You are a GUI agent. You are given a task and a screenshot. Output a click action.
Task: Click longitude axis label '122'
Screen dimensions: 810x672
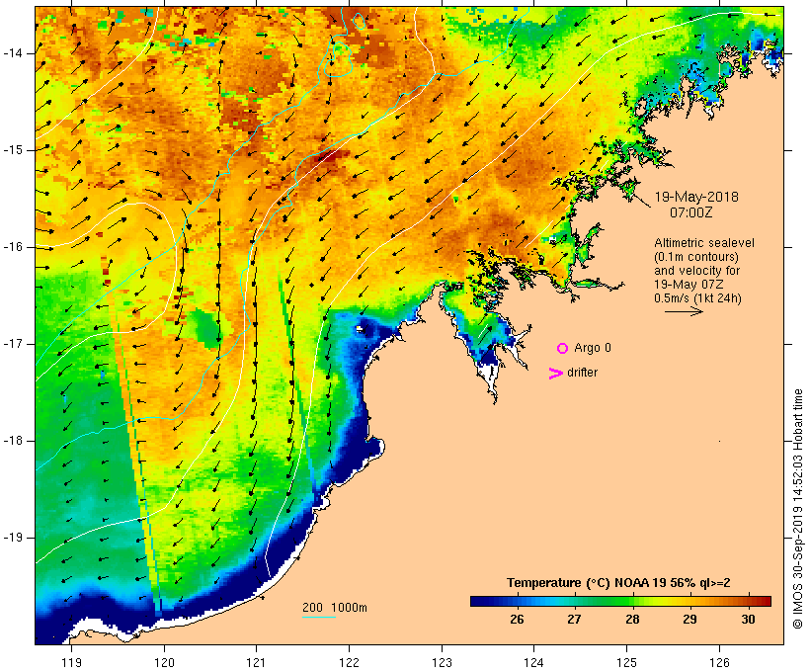[349, 662]
